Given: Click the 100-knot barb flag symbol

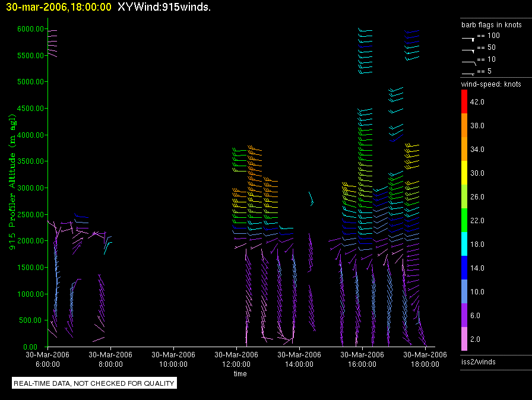Looking at the screenshot, I should coord(468,37).
